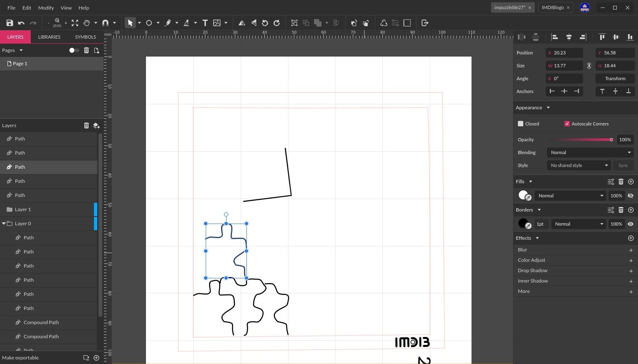Click the fill color swatch under Fills
The width and height of the screenshot is (638, 364).
(523, 195)
